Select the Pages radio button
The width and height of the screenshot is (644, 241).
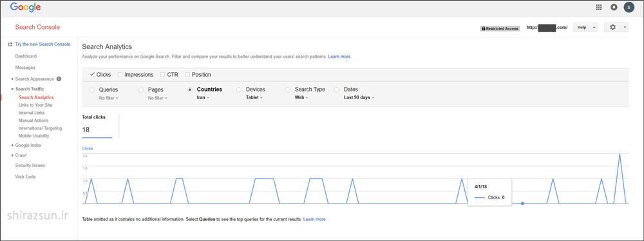(x=141, y=90)
